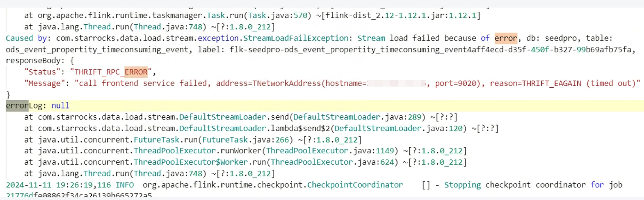Click "ThreadPoolExecutor.java:624" reference
This screenshot has width=644, height=200.
pos(332,162)
